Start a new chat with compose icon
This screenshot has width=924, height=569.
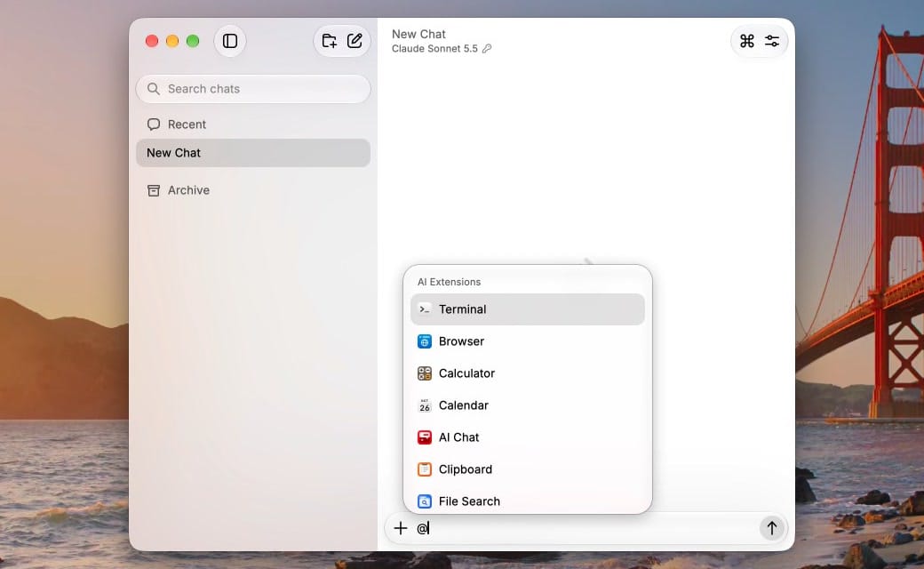354,41
